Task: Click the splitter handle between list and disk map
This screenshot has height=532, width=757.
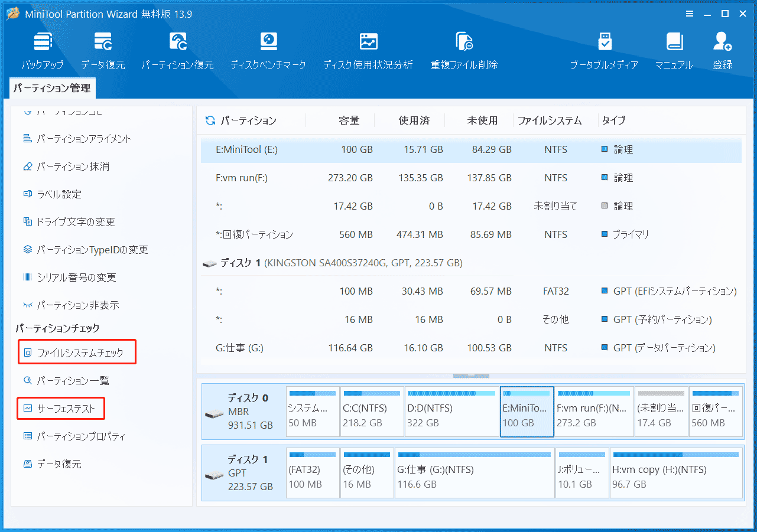Action: 471,376
